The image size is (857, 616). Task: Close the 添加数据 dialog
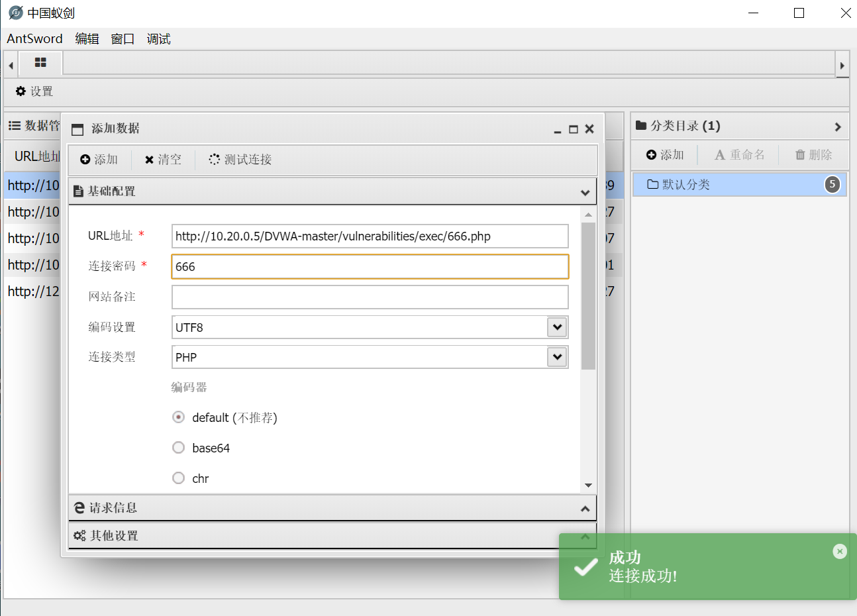[x=589, y=129]
